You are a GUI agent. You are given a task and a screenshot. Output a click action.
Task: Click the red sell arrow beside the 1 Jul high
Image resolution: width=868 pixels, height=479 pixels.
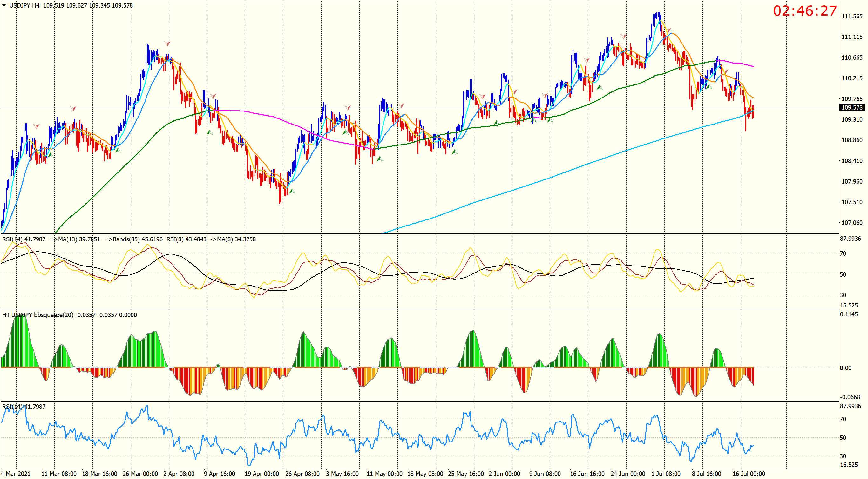pos(668,31)
